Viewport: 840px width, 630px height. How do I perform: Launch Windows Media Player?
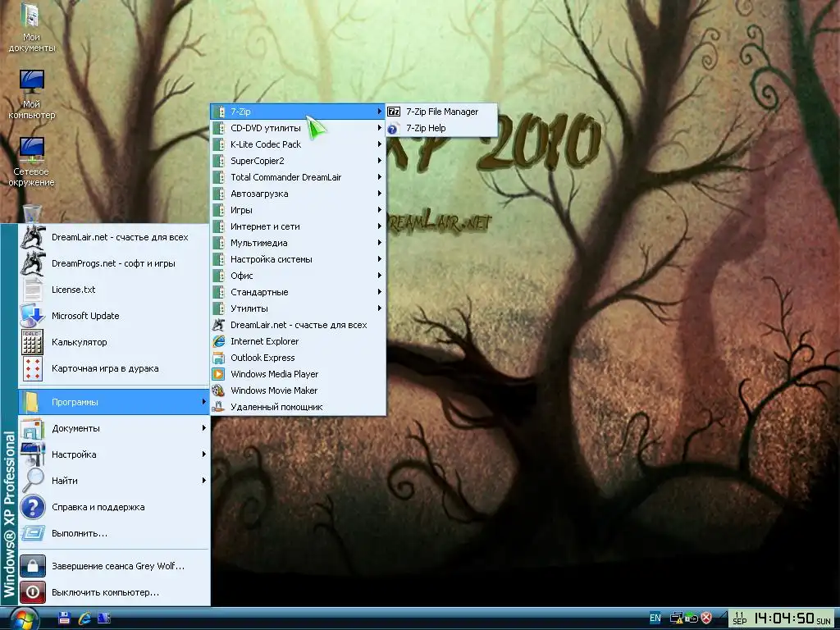tap(298, 374)
